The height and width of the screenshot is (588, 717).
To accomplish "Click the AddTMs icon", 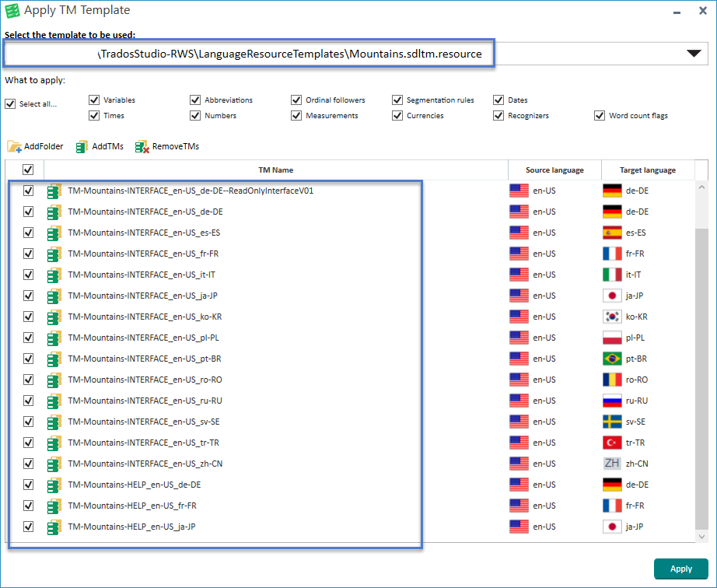I will pyautogui.click(x=82, y=146).
